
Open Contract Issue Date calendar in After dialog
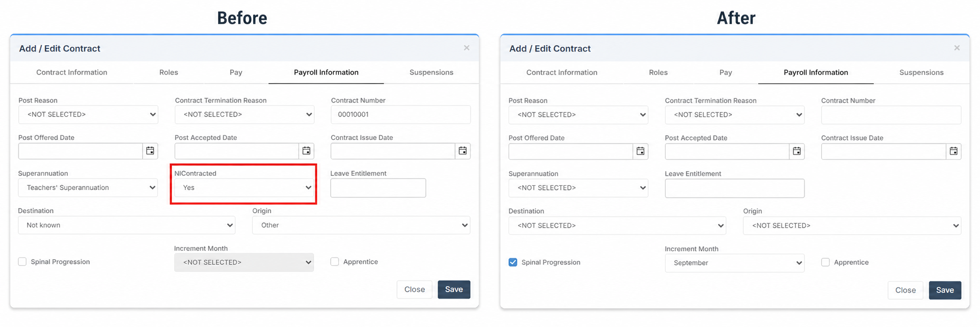953,151
